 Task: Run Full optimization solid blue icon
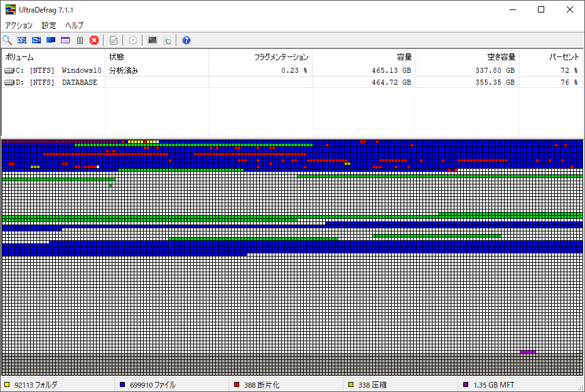[51, 40]
